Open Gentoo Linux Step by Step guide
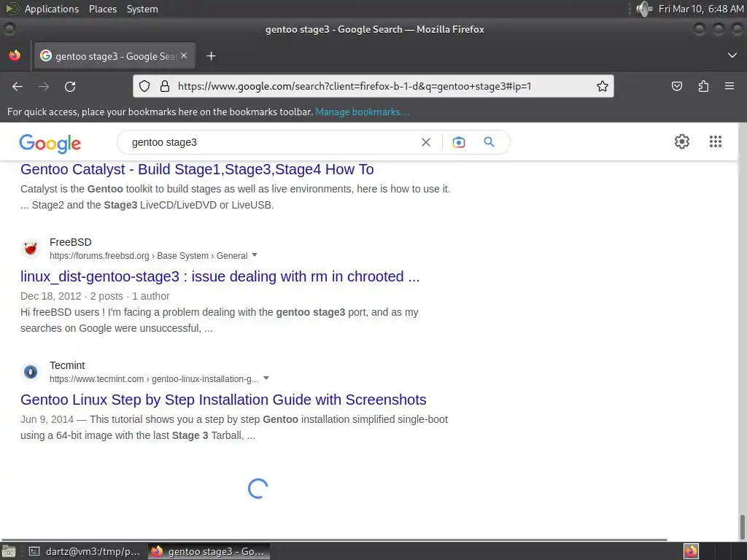 223,400
